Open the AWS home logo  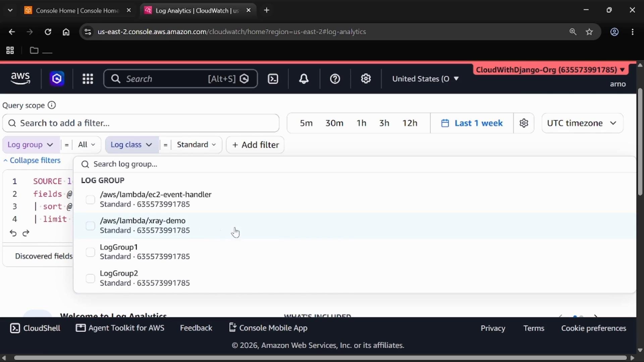point(20,78)
